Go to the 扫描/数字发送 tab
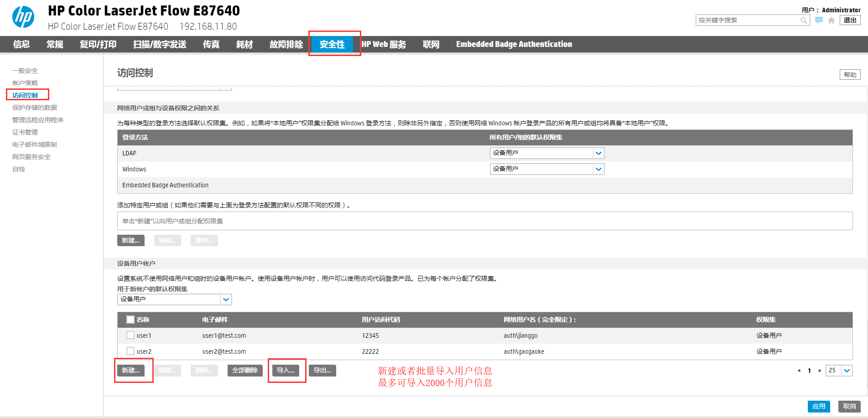This screenshot has width=868, height=418. click(x=160, y=44)
